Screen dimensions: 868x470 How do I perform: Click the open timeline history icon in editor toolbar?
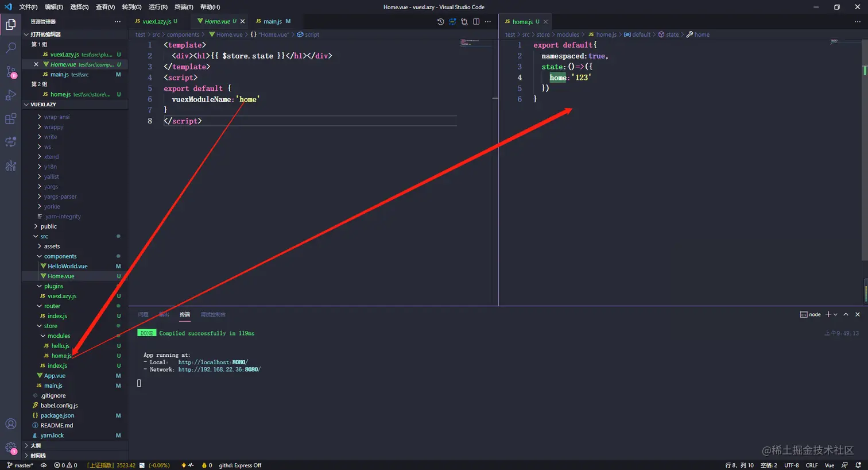coord(440,22)
